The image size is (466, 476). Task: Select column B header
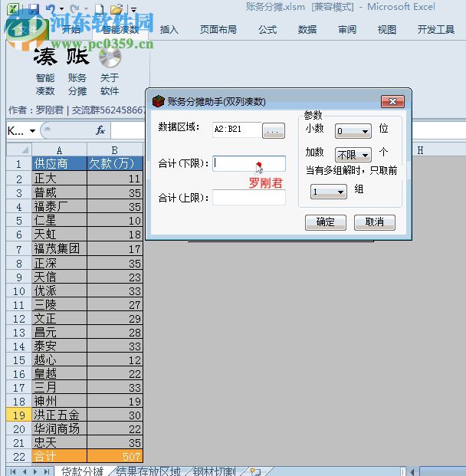(x=115, y=150)
